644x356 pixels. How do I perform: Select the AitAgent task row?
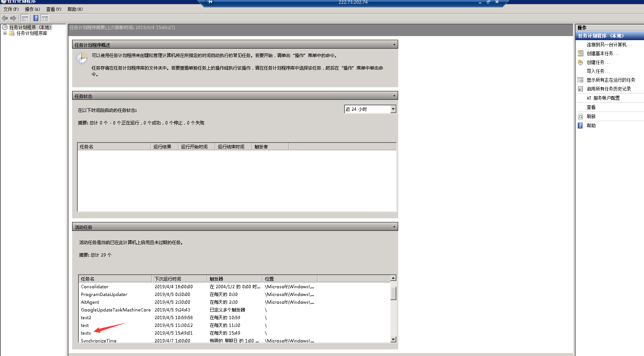234,302
